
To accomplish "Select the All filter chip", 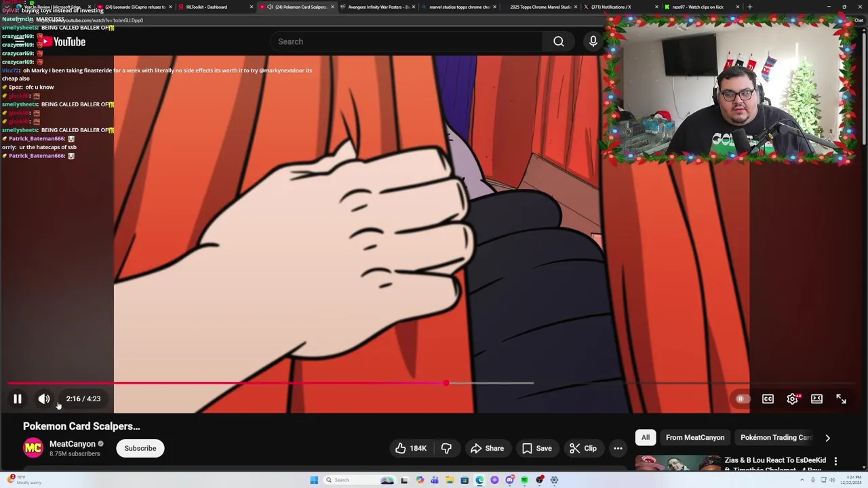I will coord(646,437).
